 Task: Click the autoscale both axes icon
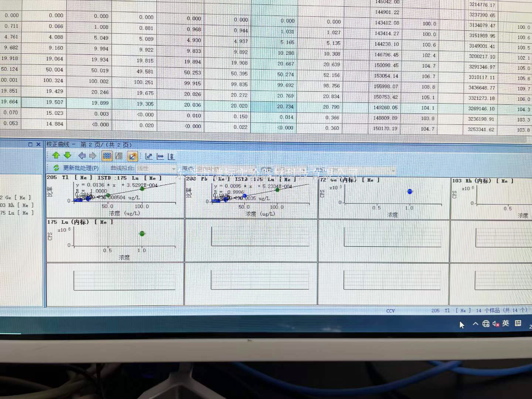149,157
